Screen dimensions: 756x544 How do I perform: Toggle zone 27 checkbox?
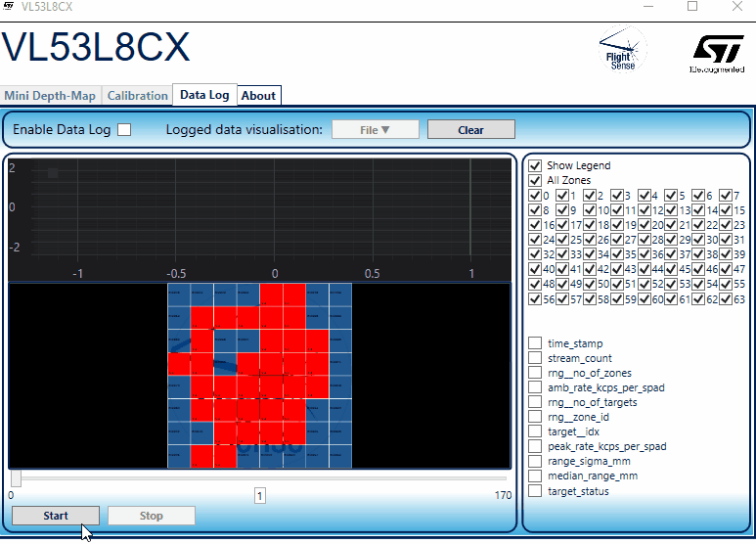(x=617, y=240)
